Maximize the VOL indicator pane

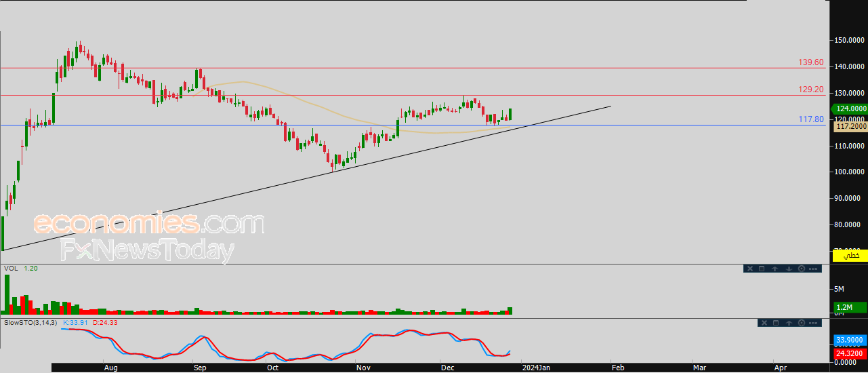point(762,269)
